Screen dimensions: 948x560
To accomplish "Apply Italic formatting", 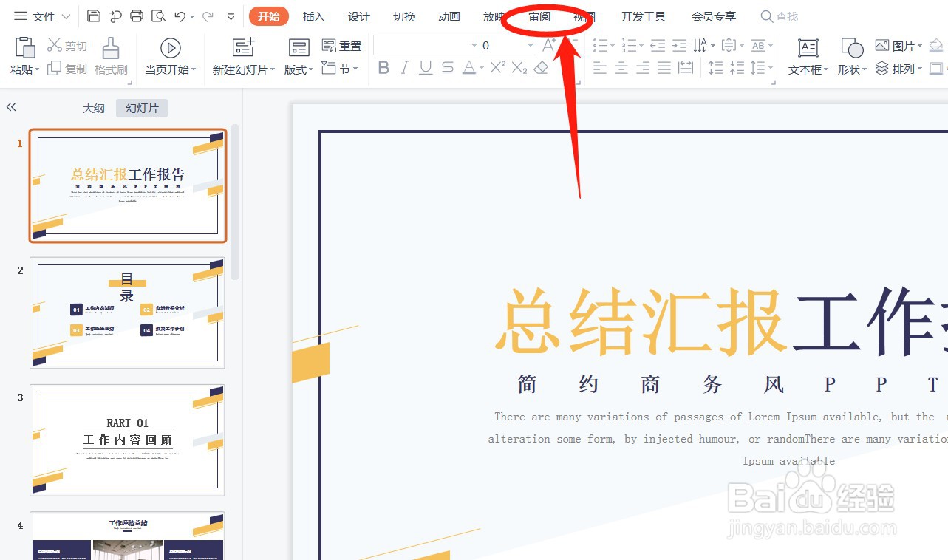I will pyautogui.click(x=404, y=68).
